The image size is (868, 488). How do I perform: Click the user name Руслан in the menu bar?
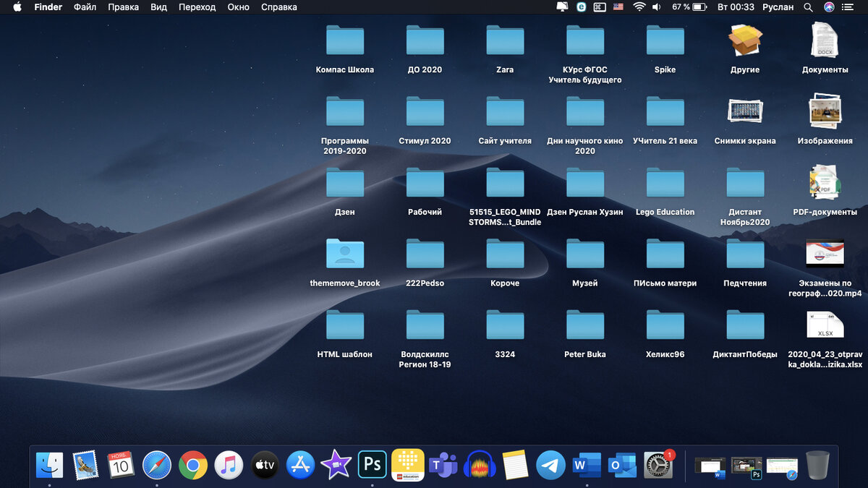pos(778,7)
